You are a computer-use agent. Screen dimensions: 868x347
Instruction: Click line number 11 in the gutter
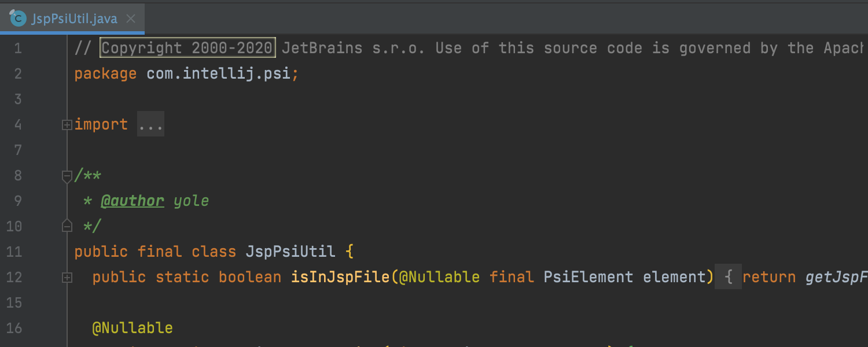(x=14, y=252)
